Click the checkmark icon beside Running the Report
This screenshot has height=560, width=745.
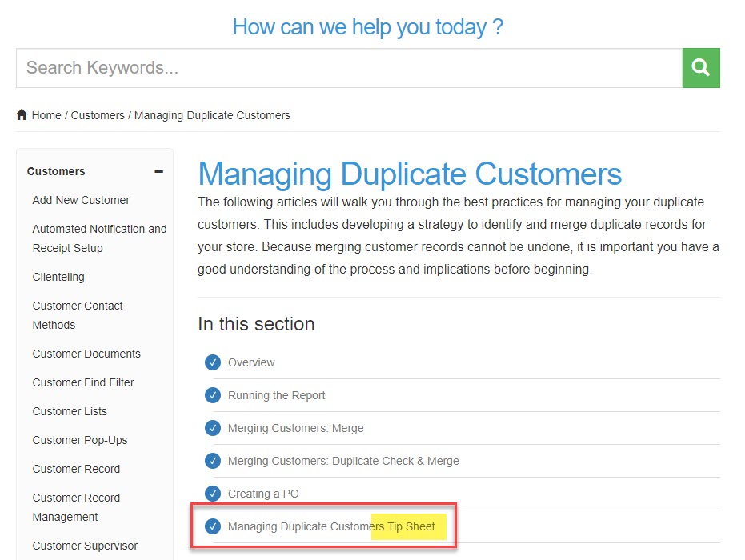pyautogui.click(x=213, y=395)
